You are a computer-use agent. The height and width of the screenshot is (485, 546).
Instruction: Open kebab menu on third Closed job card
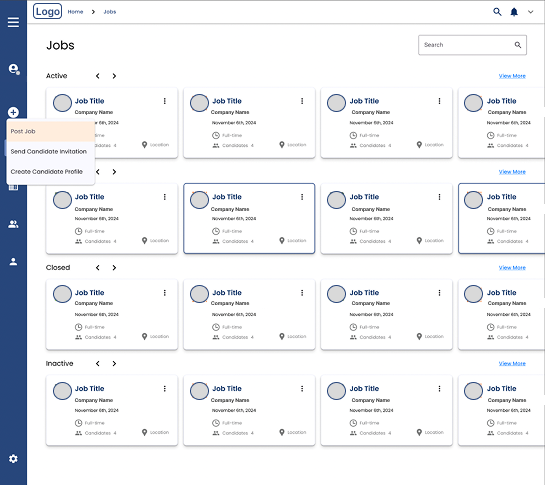pyautogui.click(x=439, y=293)
